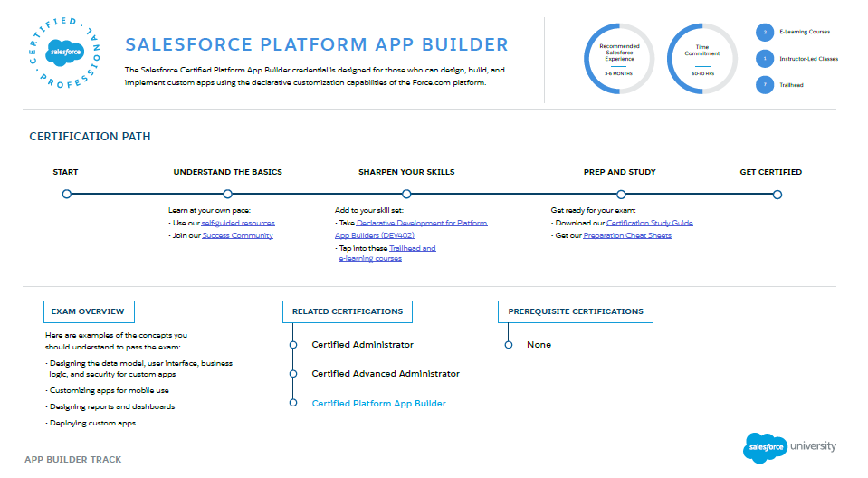Open Declarative Development for Platform App Builders link

[411, 229]
